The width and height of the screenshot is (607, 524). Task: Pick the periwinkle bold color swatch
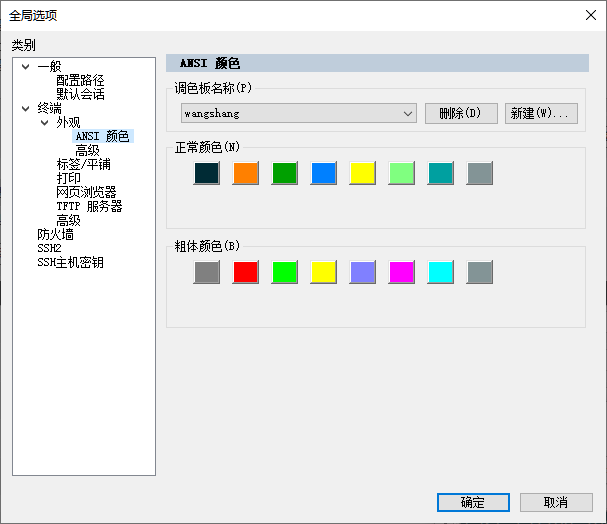click(362, 272)
